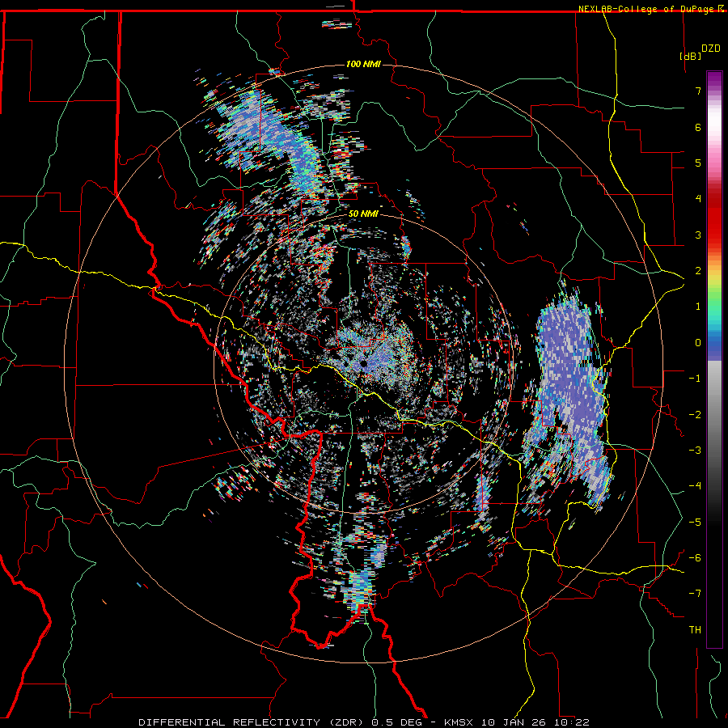The image size is (728, 728).
Task: Select the 50 NMI range ring label
Action: [x=363, y=214]
